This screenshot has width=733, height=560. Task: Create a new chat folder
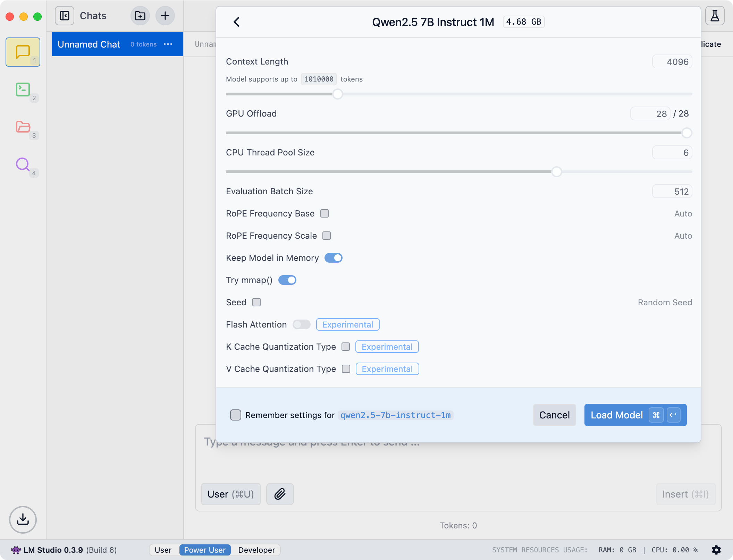tap(140, 16)
